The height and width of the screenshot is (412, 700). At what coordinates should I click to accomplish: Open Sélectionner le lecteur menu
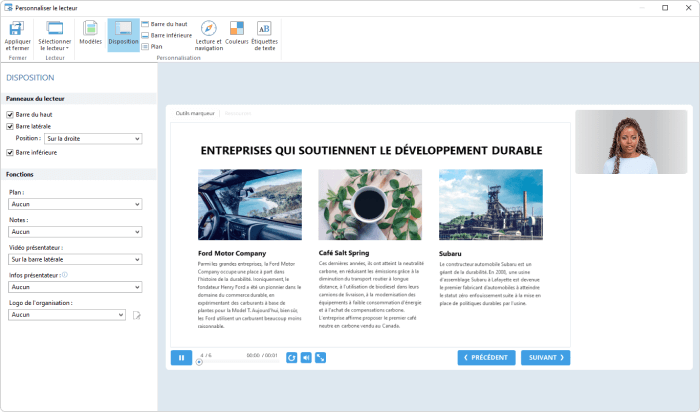(x=54, y=36)
